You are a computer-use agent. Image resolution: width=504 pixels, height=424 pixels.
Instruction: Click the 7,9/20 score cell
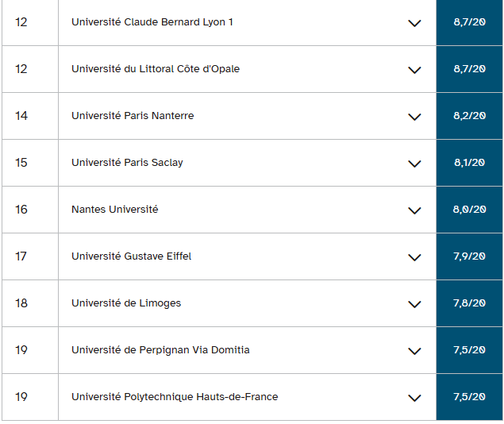point(469,256)
